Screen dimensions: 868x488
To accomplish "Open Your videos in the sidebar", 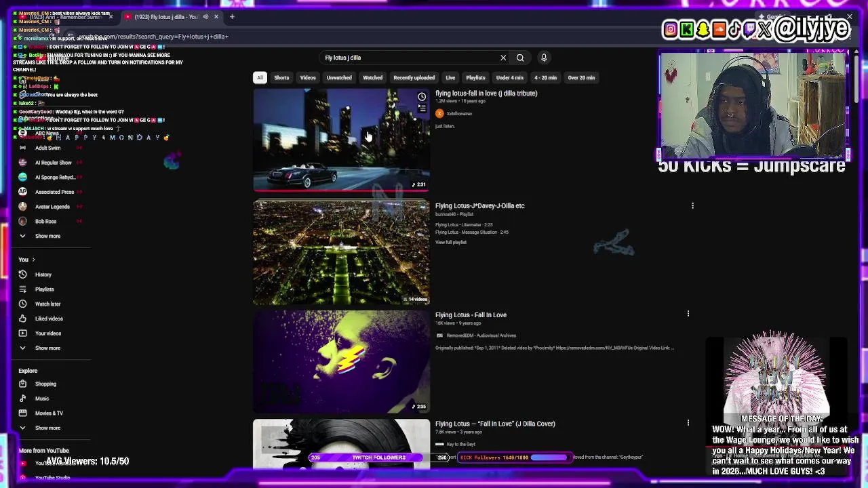I will [x=47, y=333].
